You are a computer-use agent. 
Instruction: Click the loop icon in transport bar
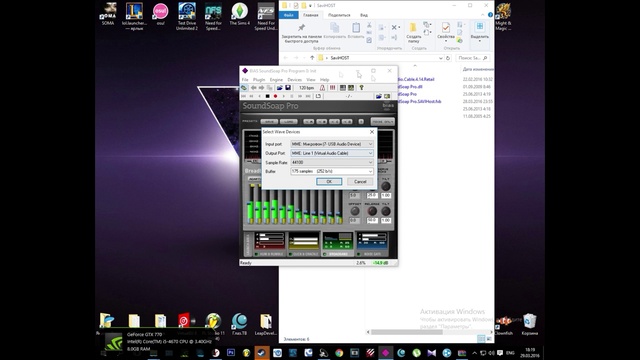tap(318, 96)
